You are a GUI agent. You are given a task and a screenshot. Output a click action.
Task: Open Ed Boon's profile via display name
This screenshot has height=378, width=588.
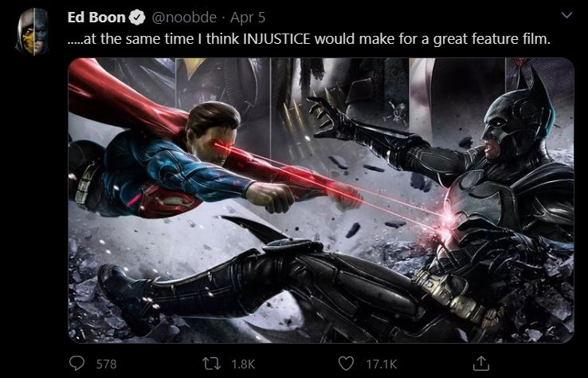(96, 18)
